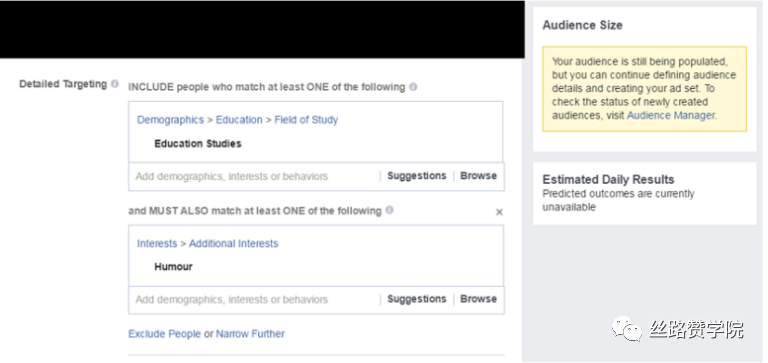Open the Interests breadcrumb link

157,243
